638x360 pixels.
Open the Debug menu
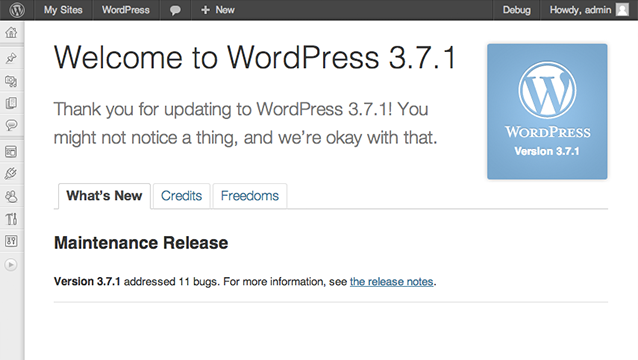point(516,10)
